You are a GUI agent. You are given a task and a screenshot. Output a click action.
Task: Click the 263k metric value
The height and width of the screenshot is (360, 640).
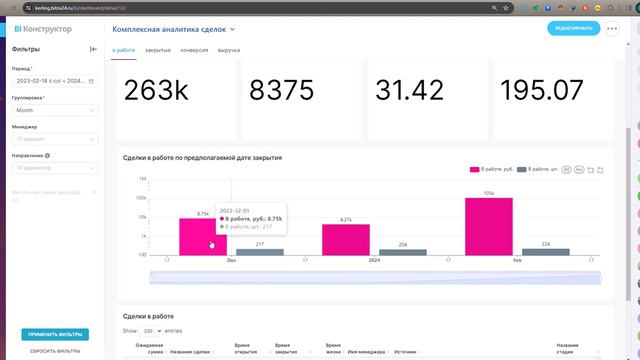point(156,90)
